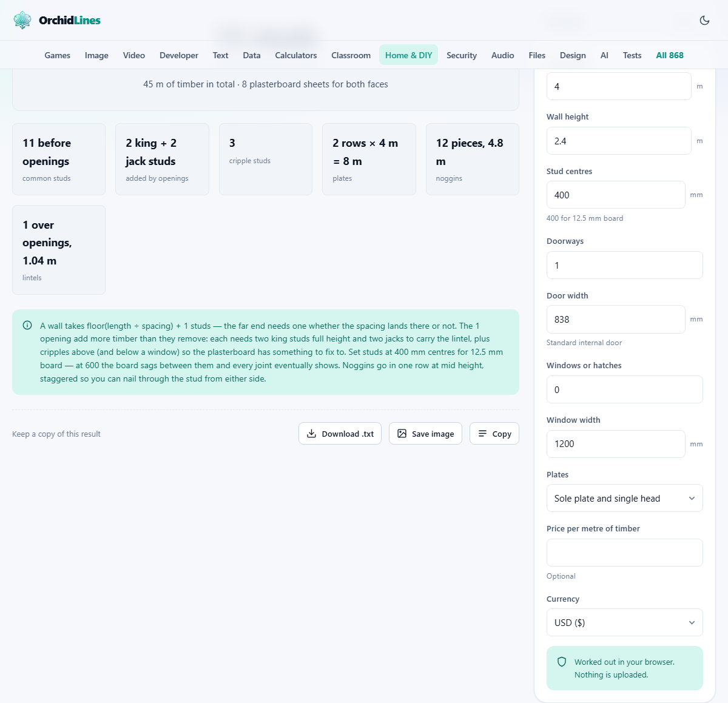Image resolution: width=728 pixels, height=703 pixels.
Task: Toggle dark mode moon icon
Action: [x=704, y=20]
